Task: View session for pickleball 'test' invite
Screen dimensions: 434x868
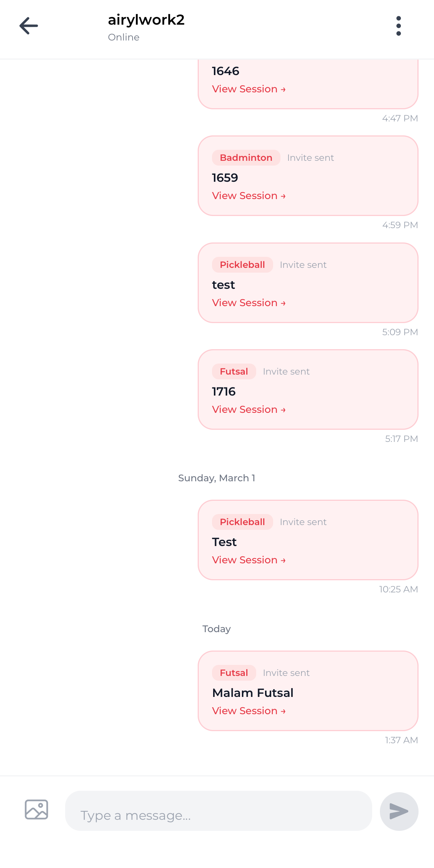Action: click(248, 303)
